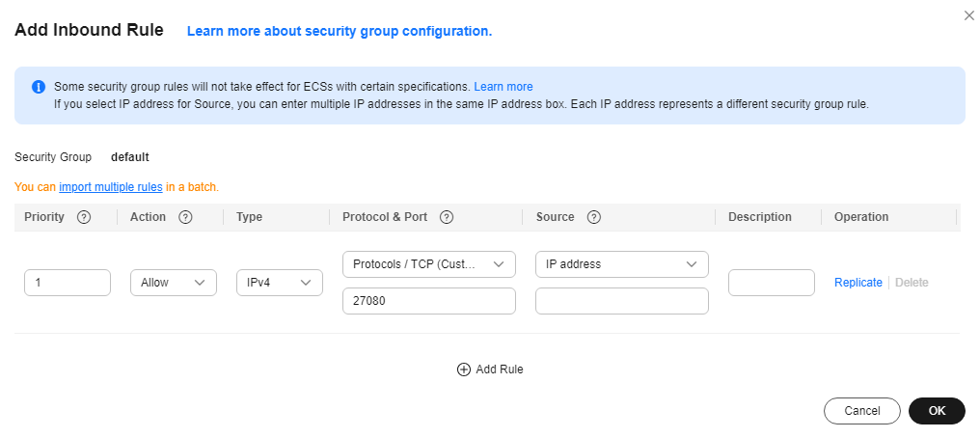The width and height of the screenshot is (980, 438).
Task: Click the port field showing 27080
Action: coord(429,301)
